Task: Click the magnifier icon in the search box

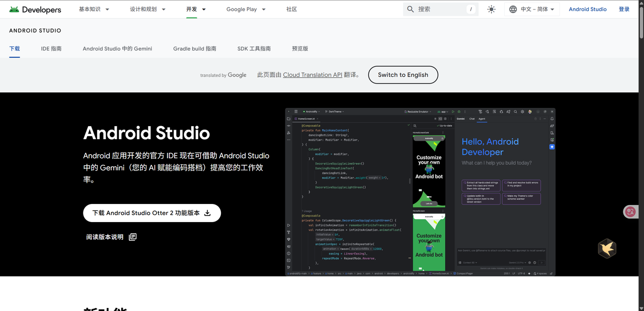Action: point(411,9)
